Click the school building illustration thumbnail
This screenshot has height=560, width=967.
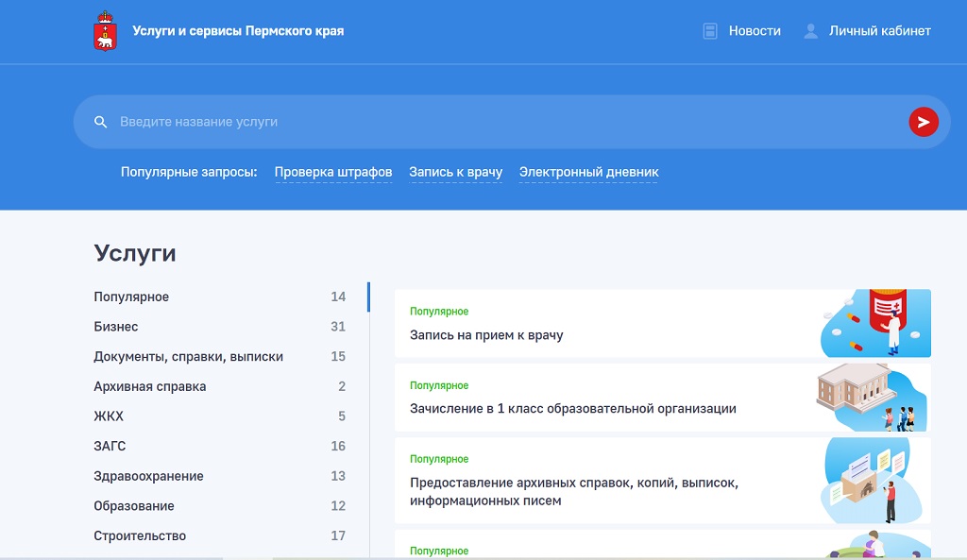coord(871,398)
